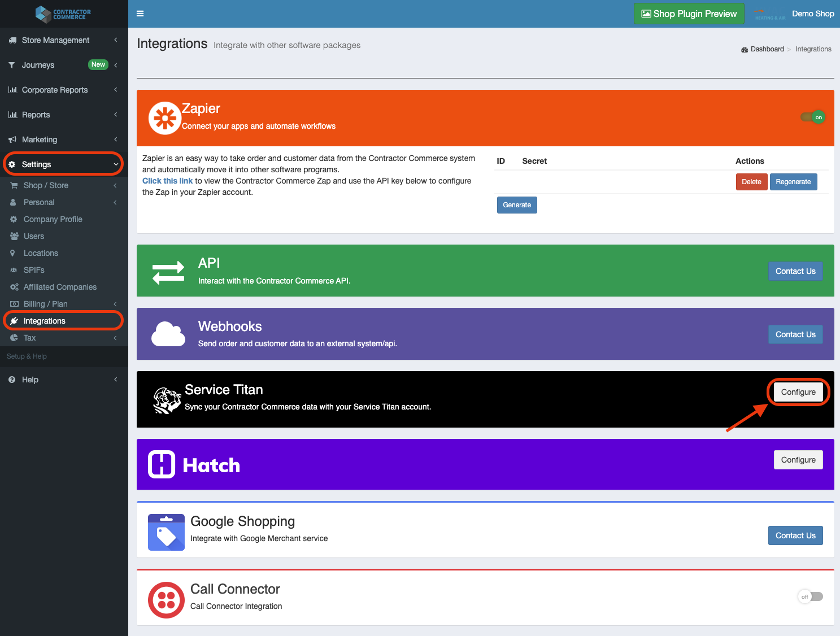Configure the Hatch integration
The height and width of the screenshot is (636, 840).
(798, 460)
